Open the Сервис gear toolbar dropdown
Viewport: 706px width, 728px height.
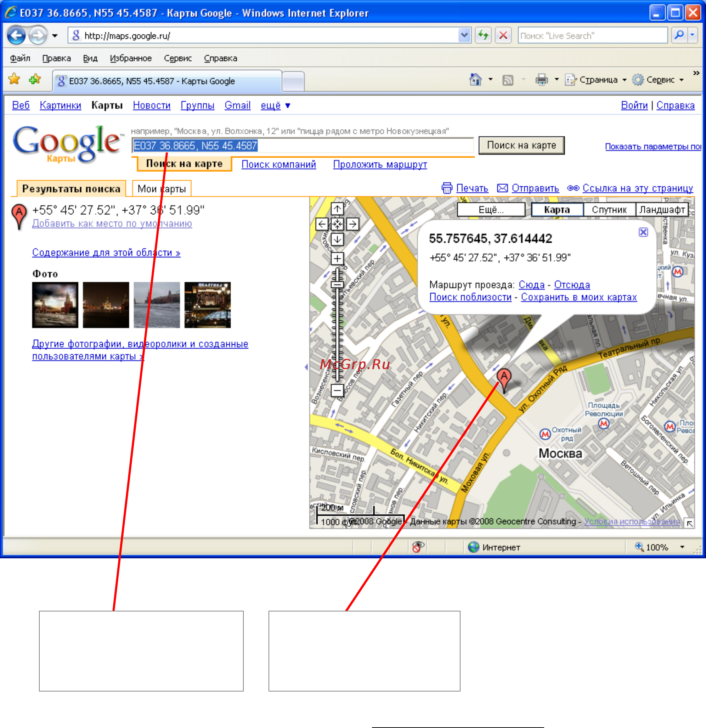click(658, 80)
